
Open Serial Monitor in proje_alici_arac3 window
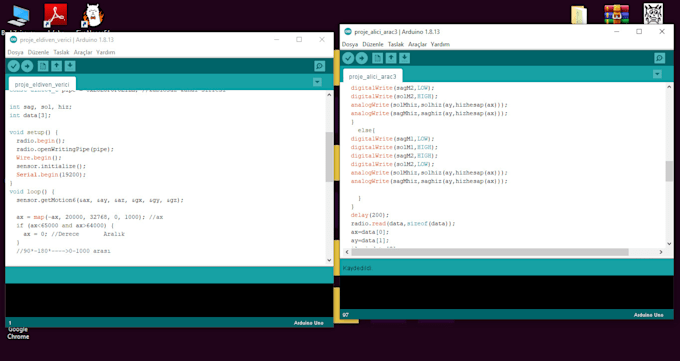[660, 58]
